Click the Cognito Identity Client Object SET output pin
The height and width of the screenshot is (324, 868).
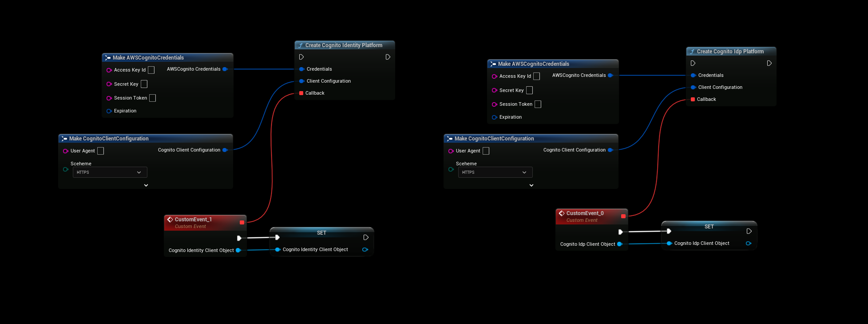365,249
